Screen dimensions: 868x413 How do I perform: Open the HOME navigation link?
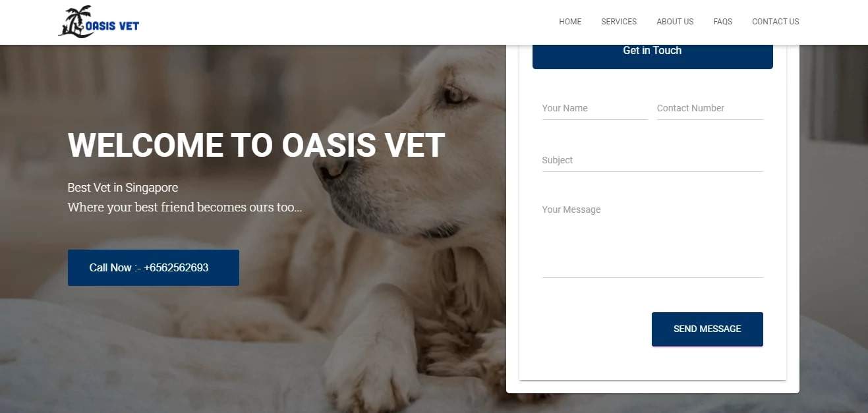(x=570, y=22)
